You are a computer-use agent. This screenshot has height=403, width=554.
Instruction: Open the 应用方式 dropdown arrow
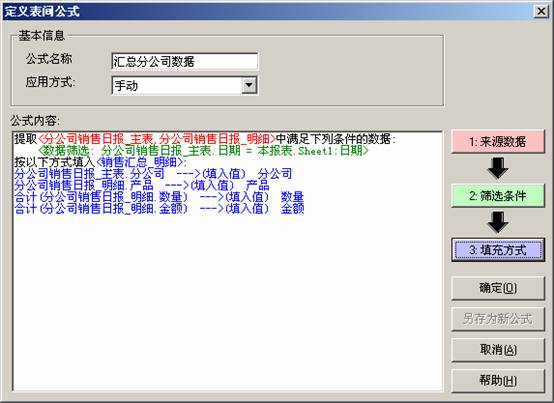(249, 85)
